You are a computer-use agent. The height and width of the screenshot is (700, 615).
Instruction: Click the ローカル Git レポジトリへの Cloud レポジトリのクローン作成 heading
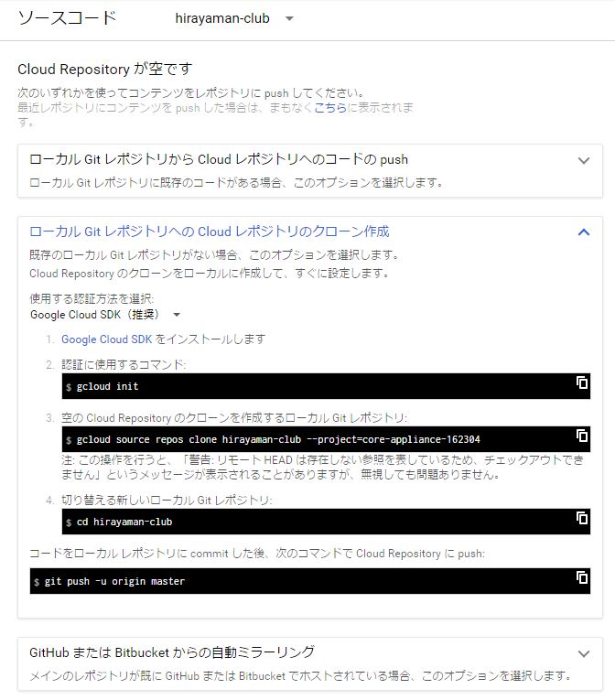pos(209,232)
